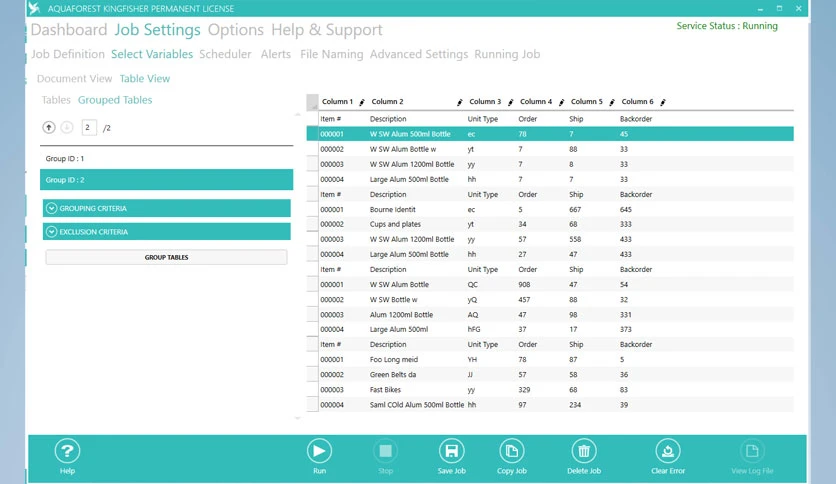Click the Alum 1200ml Bottle cell

tap(401, 314)
